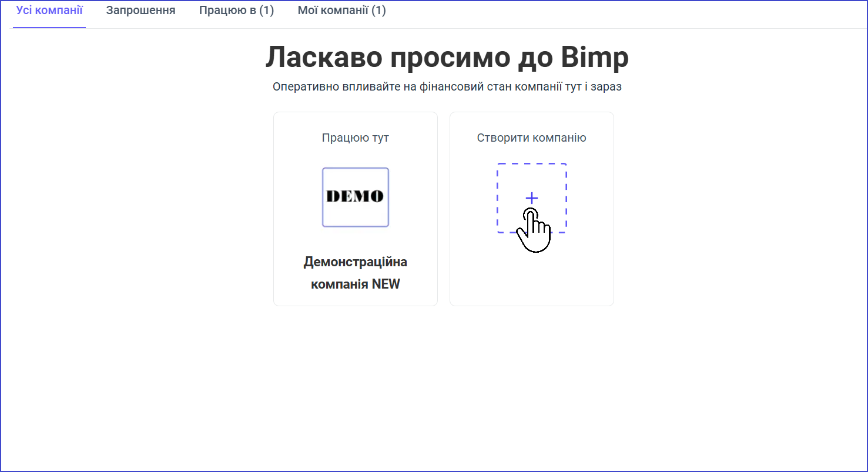Image resolution: width=868 pixels, height=472 pixels.
Task: Open the Працюю в (1) tab
Action: (x=236, y=11)
